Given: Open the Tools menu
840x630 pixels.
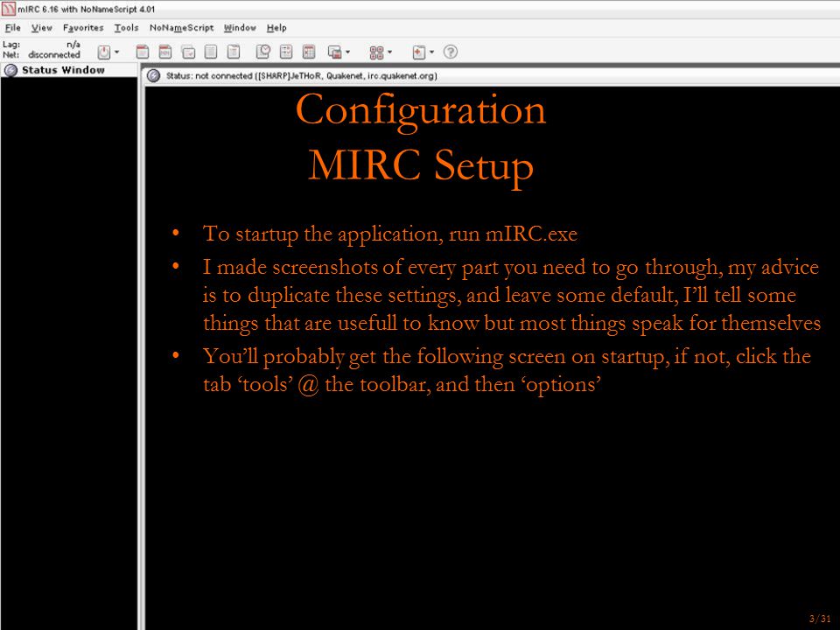Looking at the screenshot, I should (126, 28).
